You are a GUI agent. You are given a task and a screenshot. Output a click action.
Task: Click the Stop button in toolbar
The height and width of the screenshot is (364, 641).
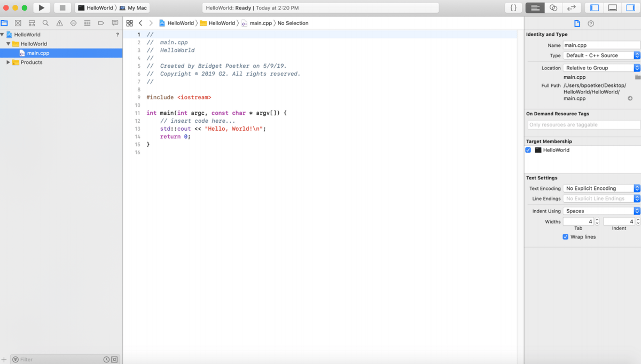(62, 8)
